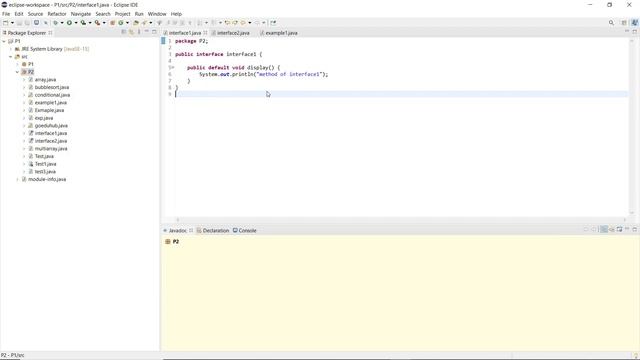Open attached Javadoc in browser icon
Image resolution: width=640 pixels, height=360 pixels.
pyautogui.click(x=619, y=229)
